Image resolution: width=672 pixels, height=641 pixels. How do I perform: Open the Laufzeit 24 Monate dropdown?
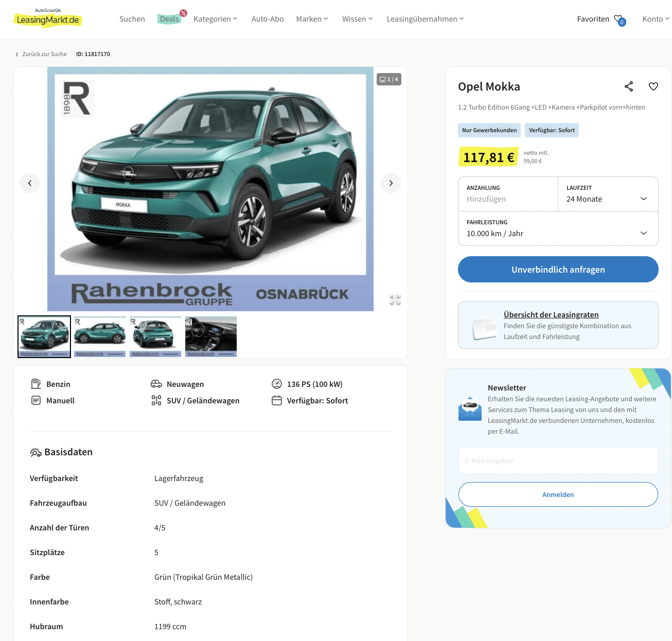pos(608,194)
